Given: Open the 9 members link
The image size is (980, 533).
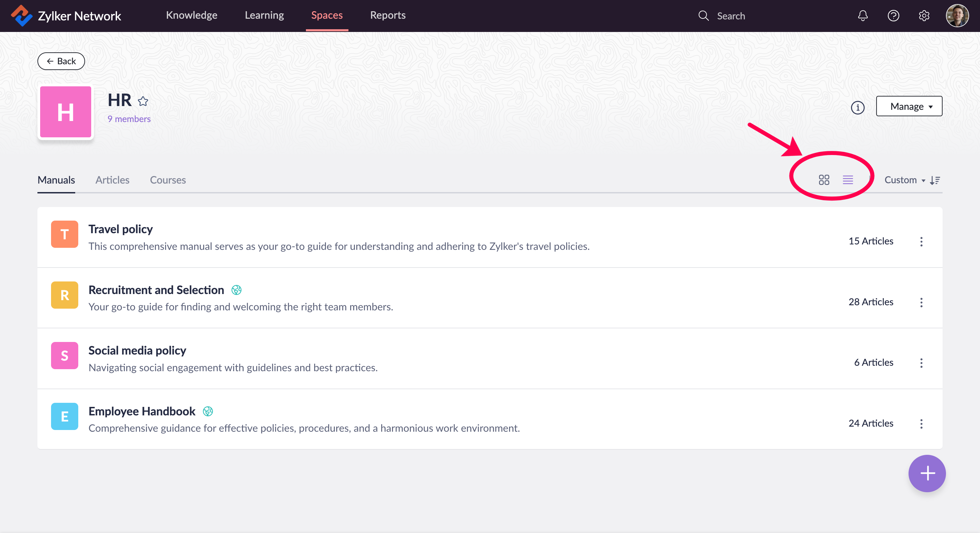Looking at the screenshot, I should click(x=129, y=119).
